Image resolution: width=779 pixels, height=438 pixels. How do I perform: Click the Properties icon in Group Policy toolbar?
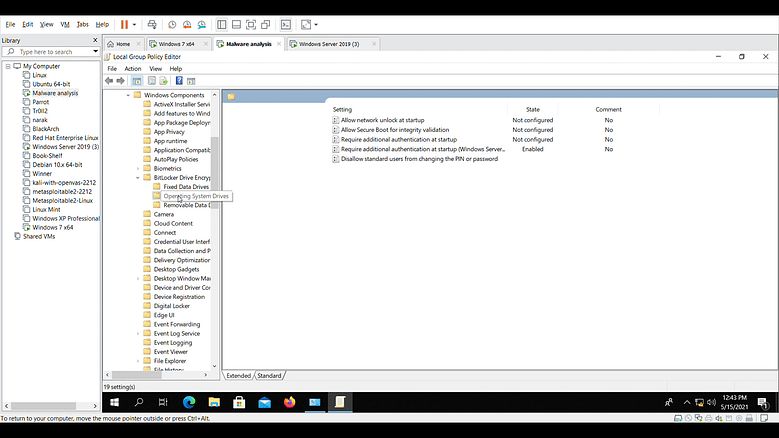point(152,81)
